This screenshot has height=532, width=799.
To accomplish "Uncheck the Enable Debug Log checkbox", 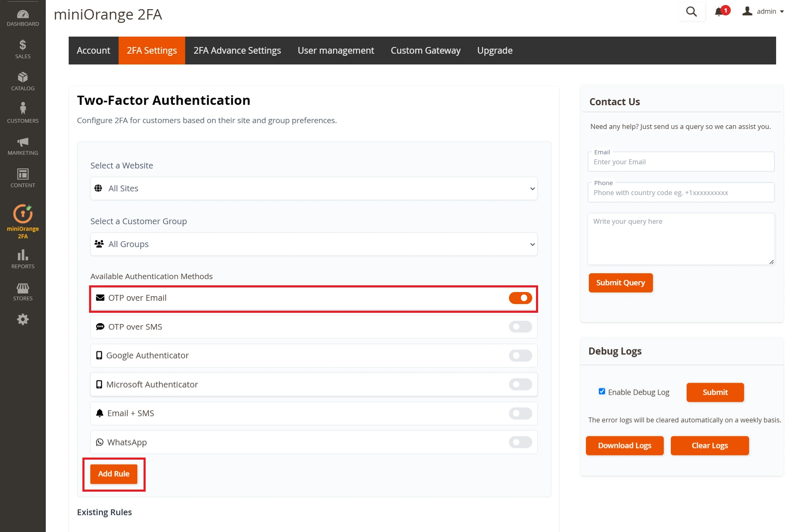I will (602, 391).
